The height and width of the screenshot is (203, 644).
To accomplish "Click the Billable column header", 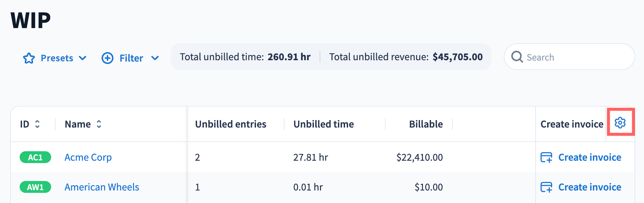I will click(426, 124).
